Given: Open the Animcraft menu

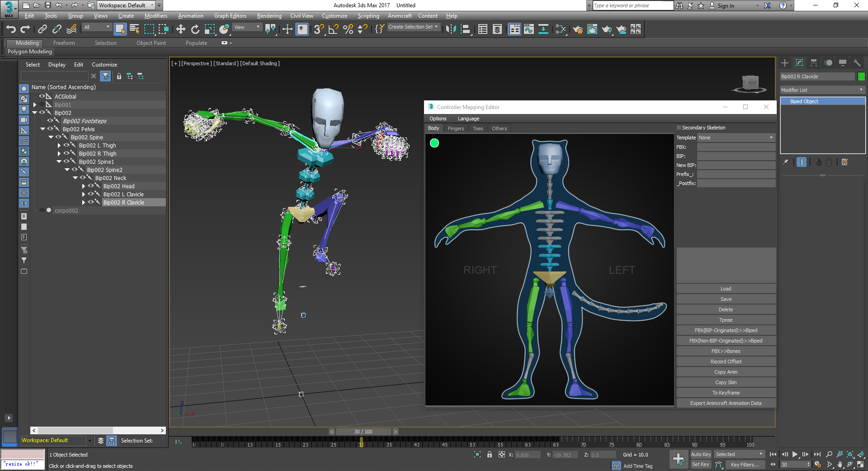Looking at the screenshot, I should (x=399, y=16).
